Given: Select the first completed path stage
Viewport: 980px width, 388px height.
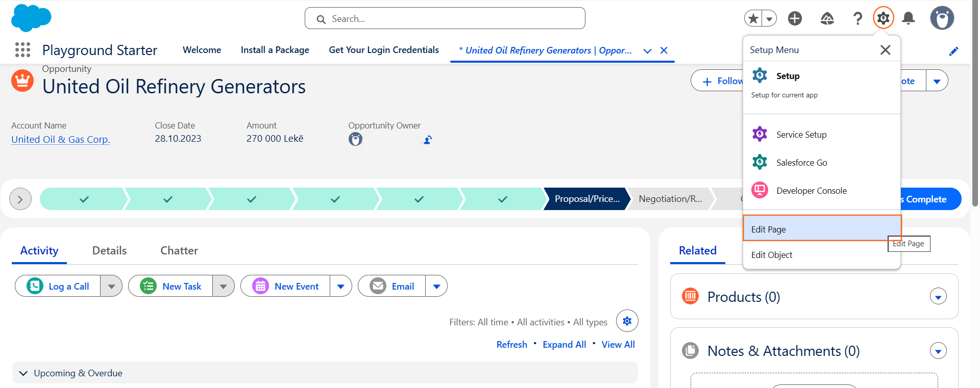Looking at the screenshot, I should coord(83,199).
